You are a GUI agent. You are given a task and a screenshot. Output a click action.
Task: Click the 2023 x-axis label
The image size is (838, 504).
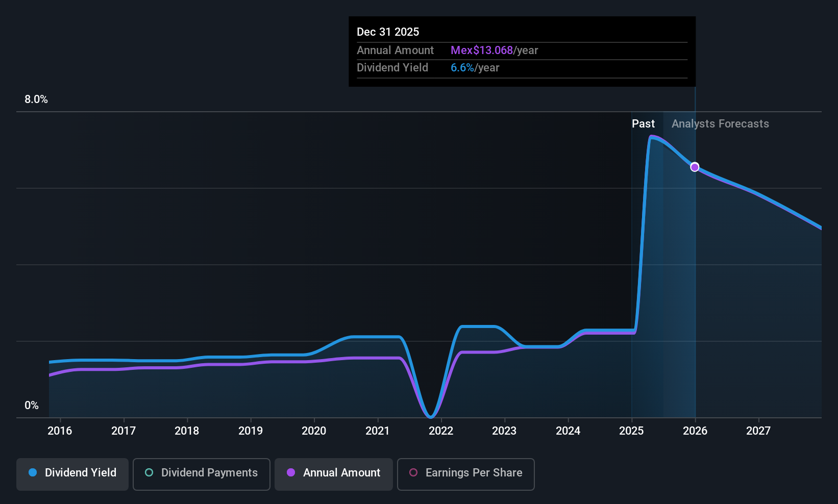(504, 431)
